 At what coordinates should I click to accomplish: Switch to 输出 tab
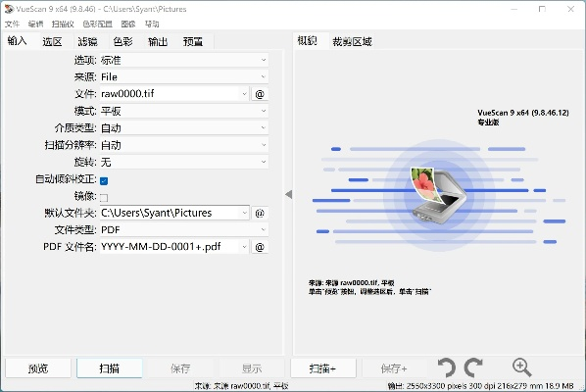click(x=158, y=41)
